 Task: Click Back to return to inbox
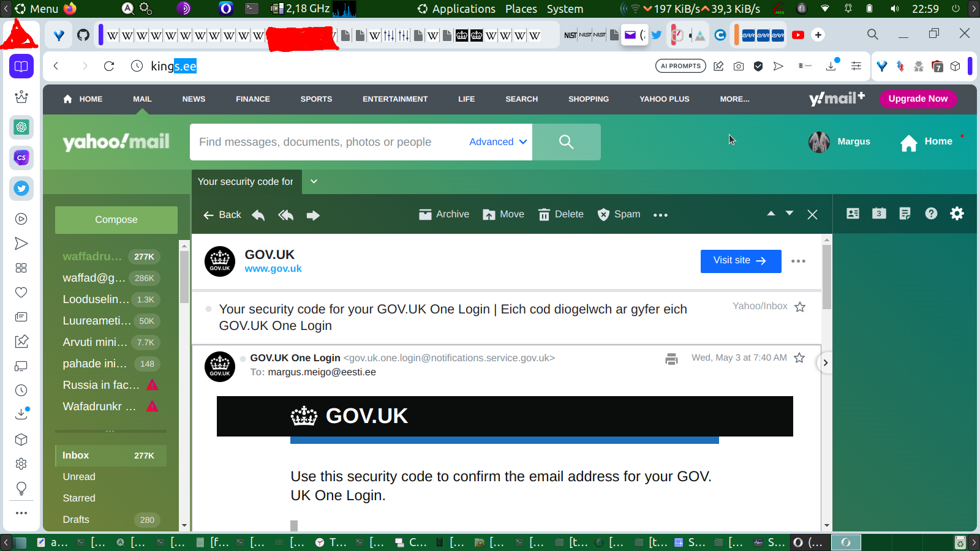click(x=222, y=215)
